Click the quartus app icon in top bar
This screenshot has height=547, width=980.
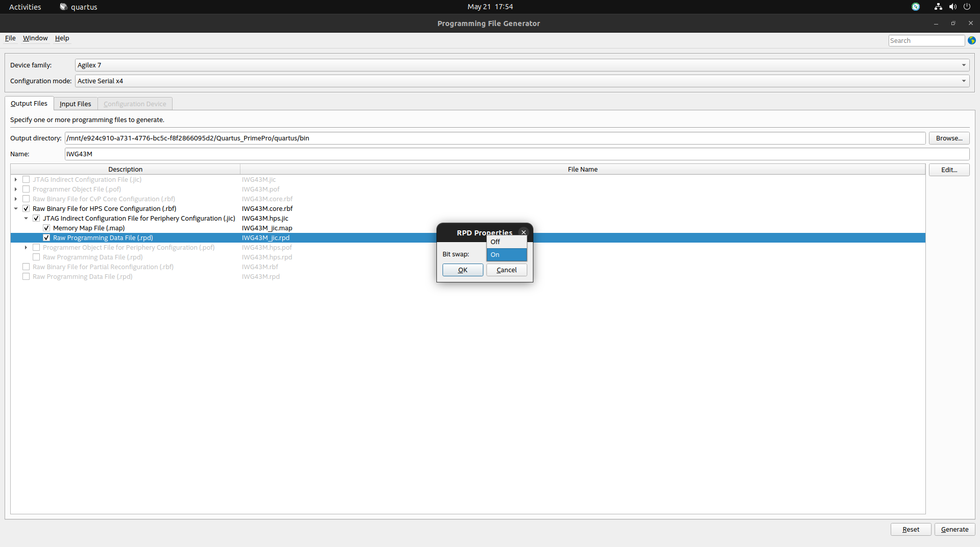pos(63,7)
